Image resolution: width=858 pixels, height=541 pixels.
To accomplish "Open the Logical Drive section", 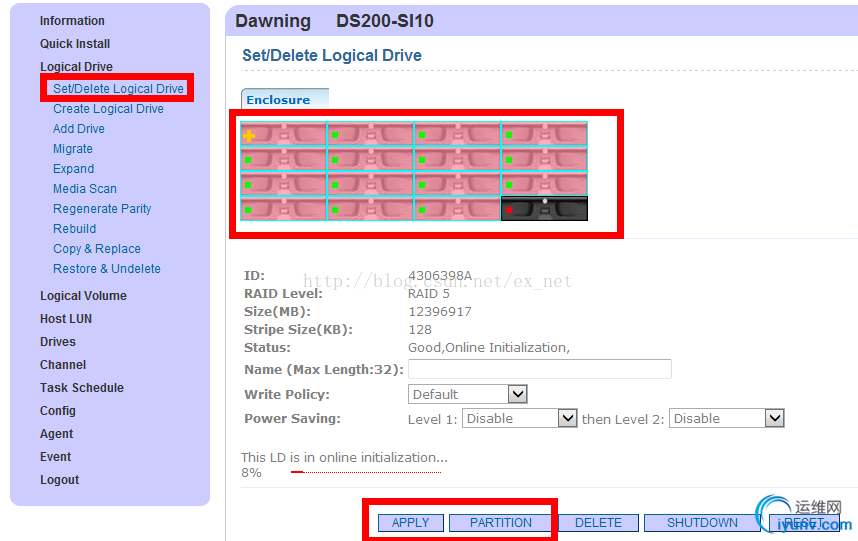I will pyautogui.click(x=77, y=67).
